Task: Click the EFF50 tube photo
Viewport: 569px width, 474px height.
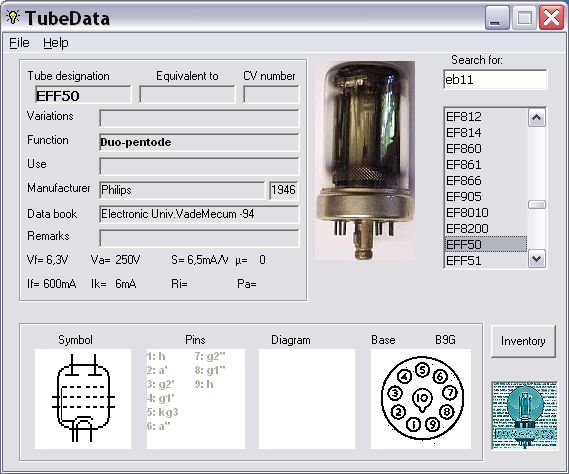Action: tap(365, 160)
